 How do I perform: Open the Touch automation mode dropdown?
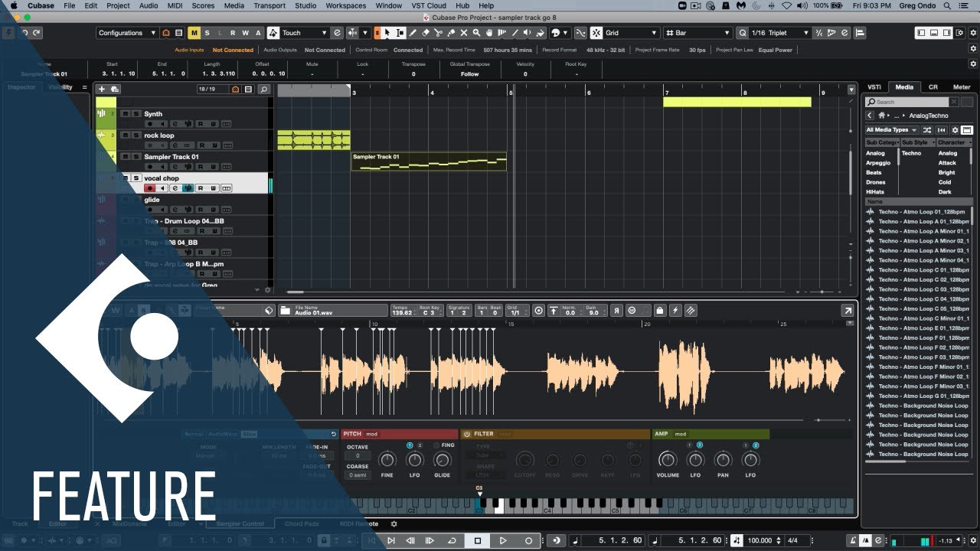pyautogui.click(x=305, y=33)
